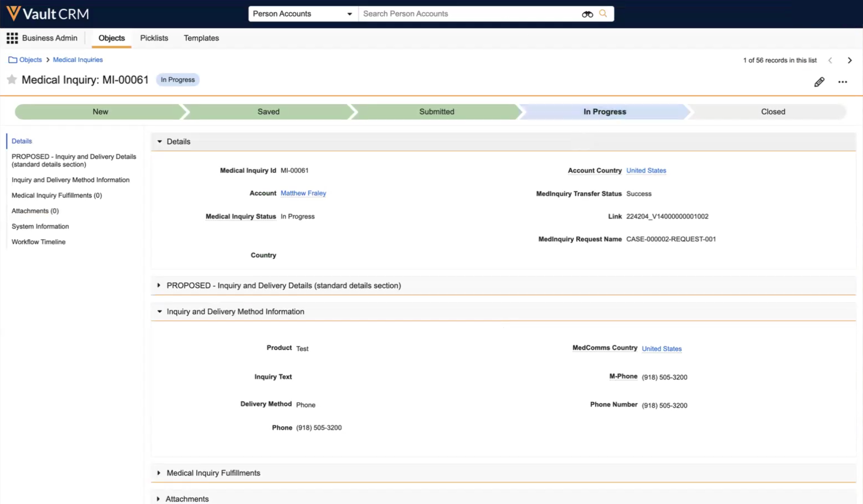The width and height of the screenshot is (863, 504).
Task: Click the Objects folder breadcrumb icon
Action: click(13, 60)
